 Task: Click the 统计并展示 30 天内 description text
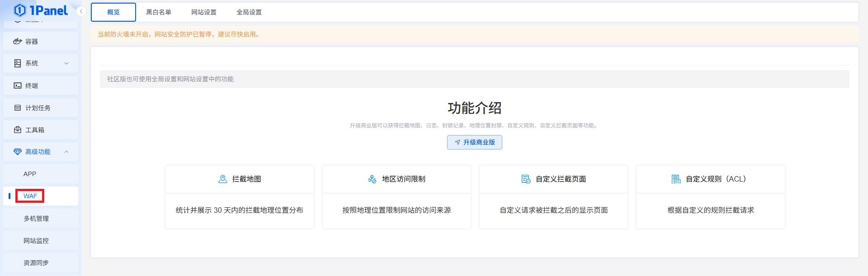coord(240,210)
